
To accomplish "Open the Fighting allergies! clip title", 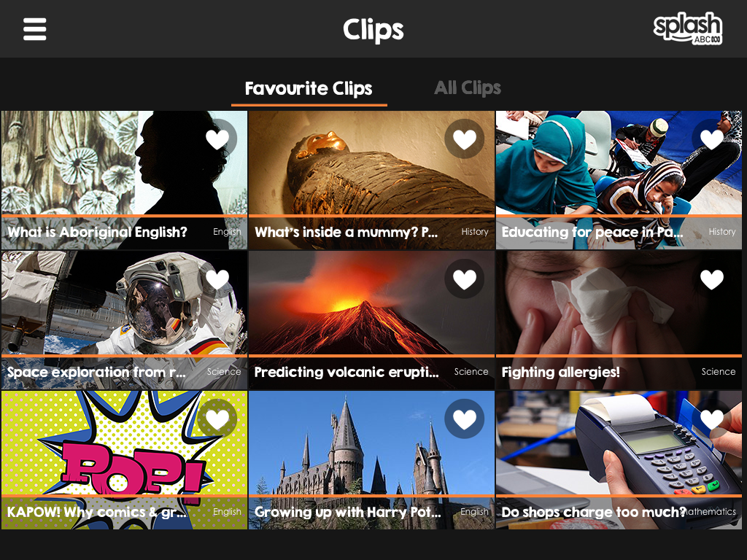I will coord(561,372).
